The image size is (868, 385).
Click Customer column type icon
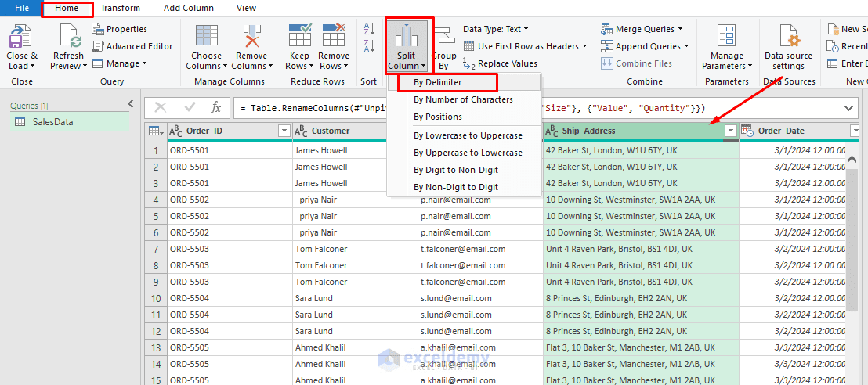coord(301,131)
